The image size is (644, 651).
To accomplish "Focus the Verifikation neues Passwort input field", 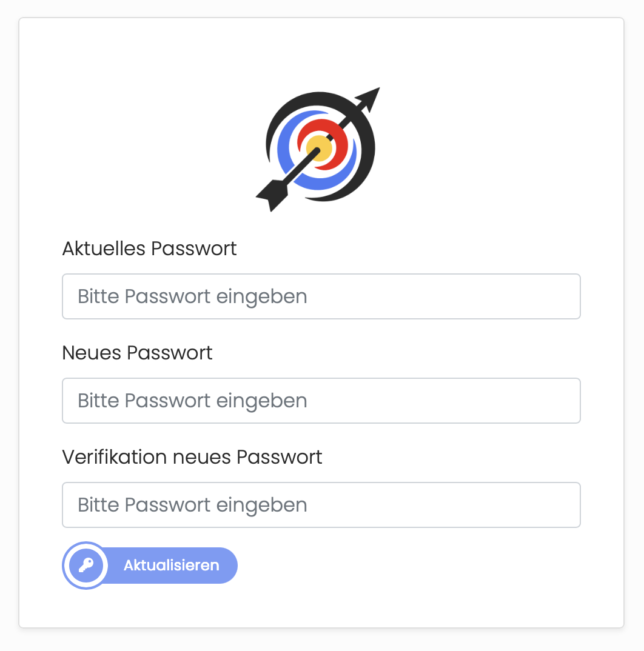I will click(x=321, y=505).
